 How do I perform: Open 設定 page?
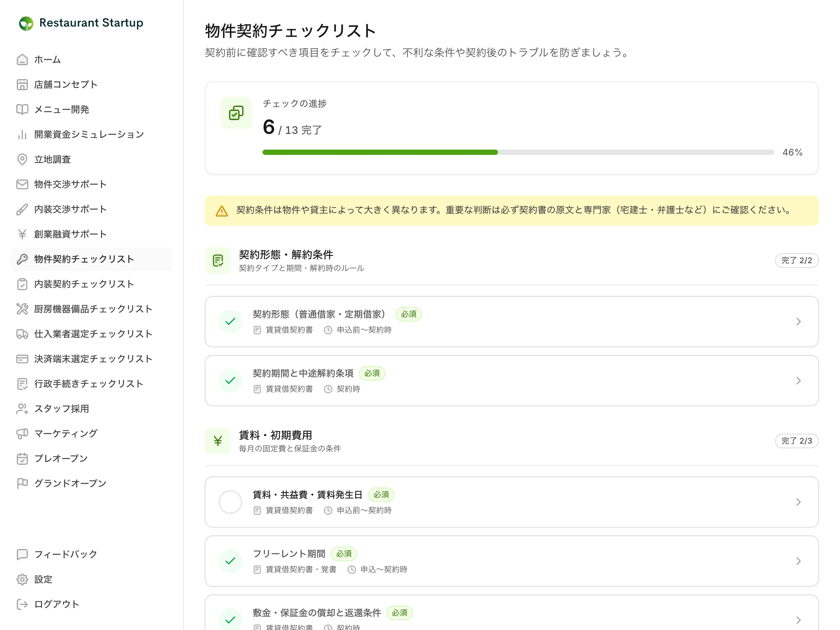point(92,579)
